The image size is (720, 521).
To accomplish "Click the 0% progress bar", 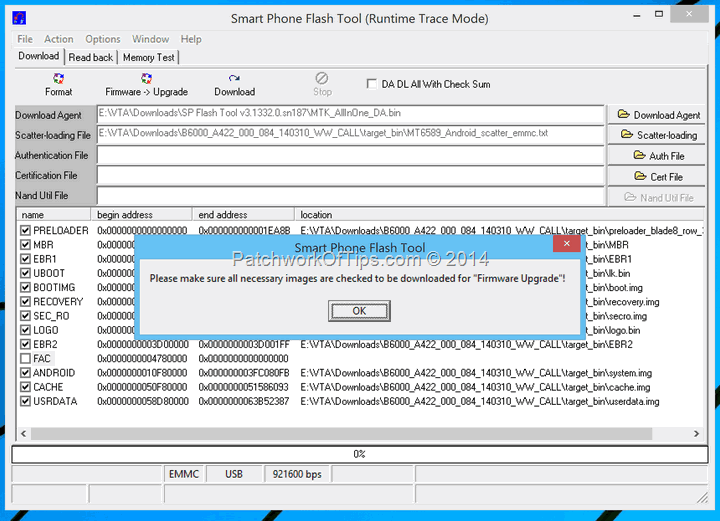I will pos(360,454).
